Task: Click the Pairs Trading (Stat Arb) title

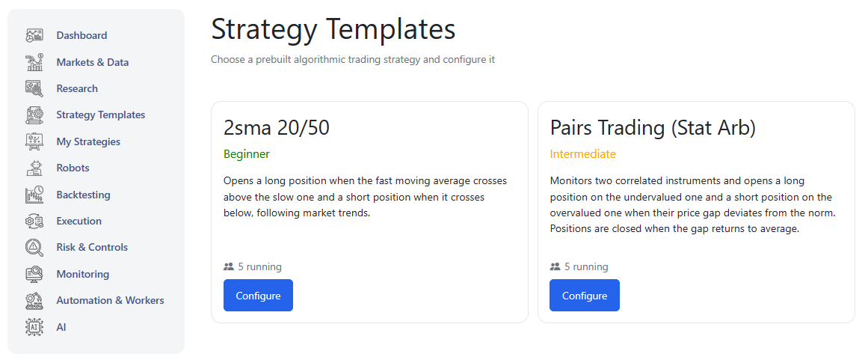Action: 653,128
